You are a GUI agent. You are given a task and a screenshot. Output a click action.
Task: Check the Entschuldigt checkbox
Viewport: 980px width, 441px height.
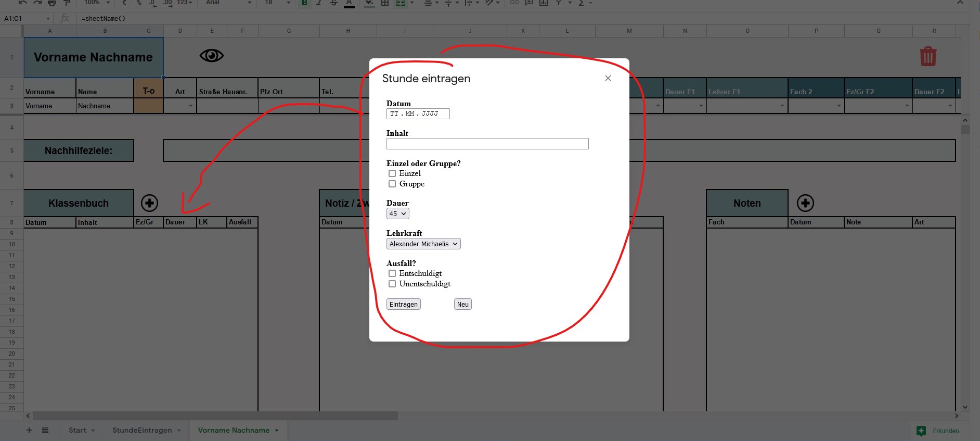coord(392,273)
